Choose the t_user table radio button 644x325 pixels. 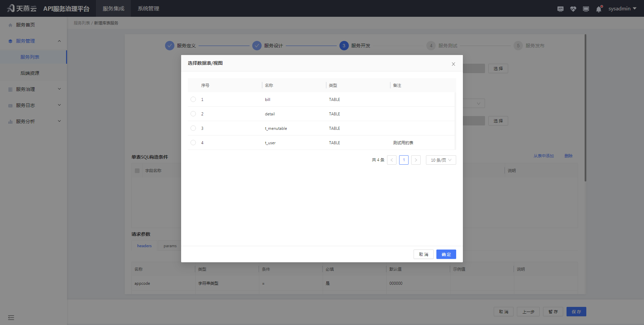[x=193, y=143]
